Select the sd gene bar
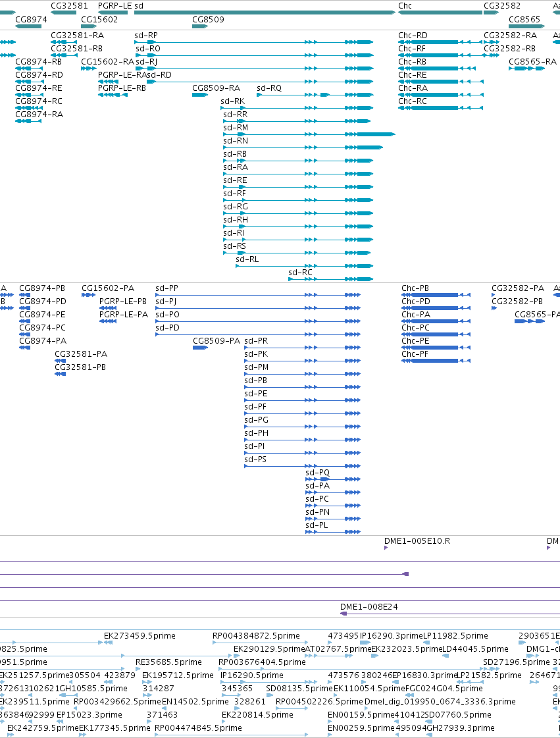The image size is (560, 738). 265,13
